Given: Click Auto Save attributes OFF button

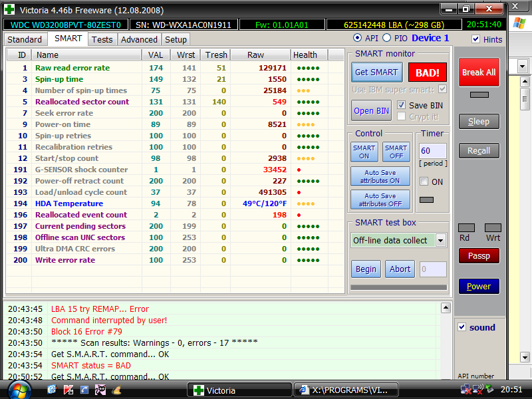Looking at the screenshot, I should coord(380,199).
